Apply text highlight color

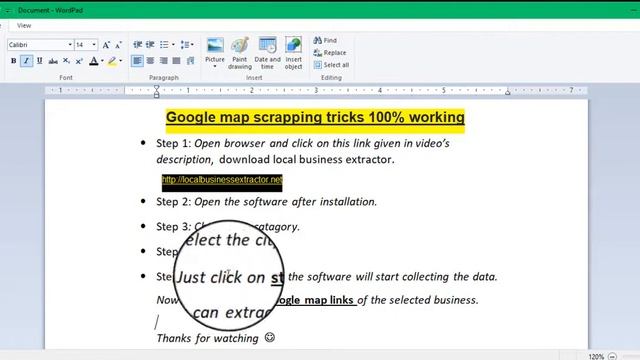112,61
